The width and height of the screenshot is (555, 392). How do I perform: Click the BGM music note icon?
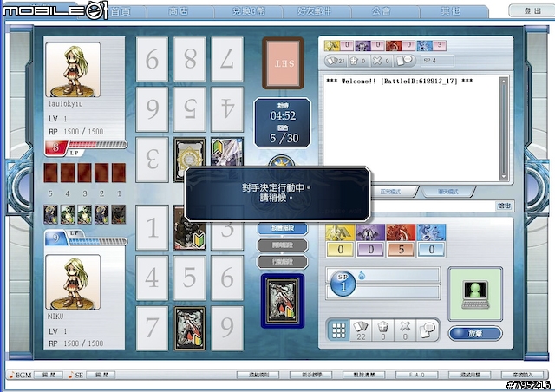click(x=12, y=375)
